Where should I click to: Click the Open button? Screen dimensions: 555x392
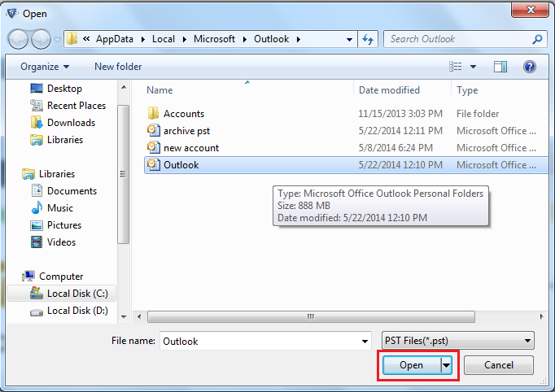(412, 365)
